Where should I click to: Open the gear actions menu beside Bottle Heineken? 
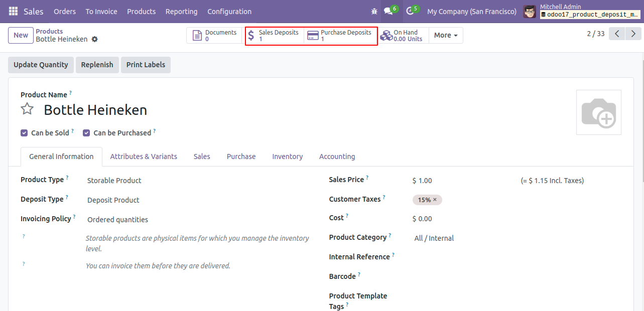click(95, 39)
